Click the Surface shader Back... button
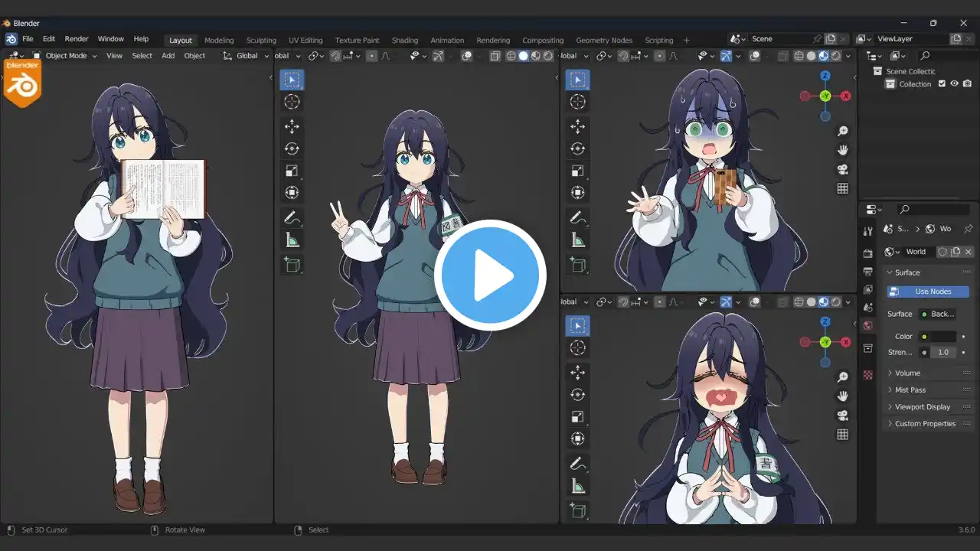The image size is (980, 551). (937, 315)
